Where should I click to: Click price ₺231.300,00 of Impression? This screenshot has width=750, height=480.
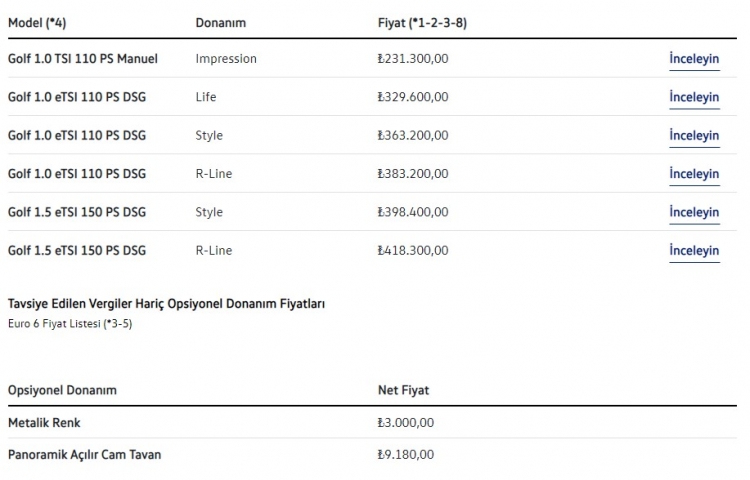(x=413, y=59)
